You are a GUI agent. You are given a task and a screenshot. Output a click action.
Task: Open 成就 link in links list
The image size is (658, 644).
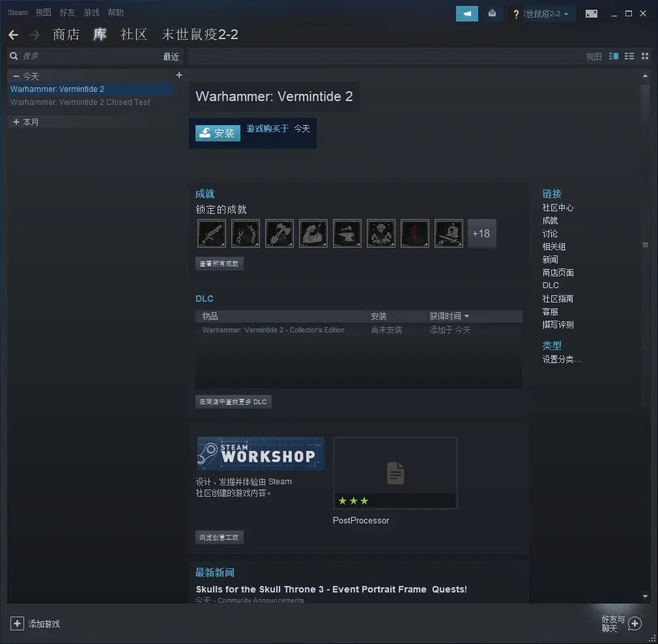click(x=550, y=220)
